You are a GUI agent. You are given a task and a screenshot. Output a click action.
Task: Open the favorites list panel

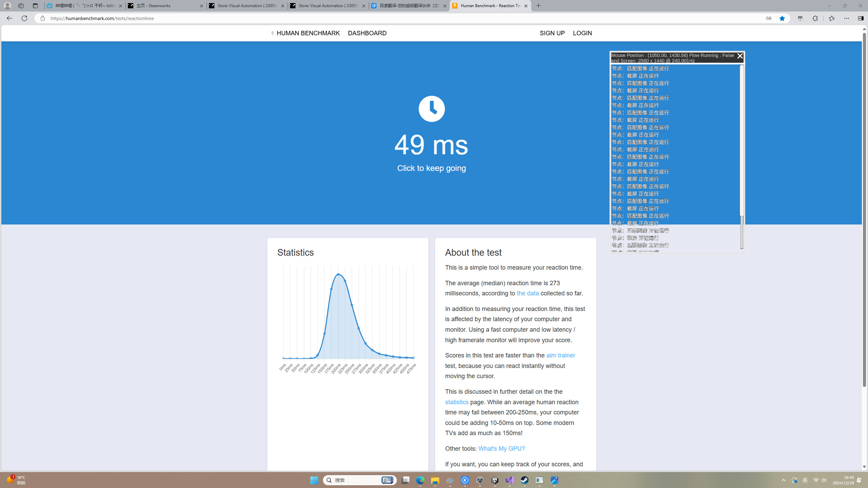832,19
